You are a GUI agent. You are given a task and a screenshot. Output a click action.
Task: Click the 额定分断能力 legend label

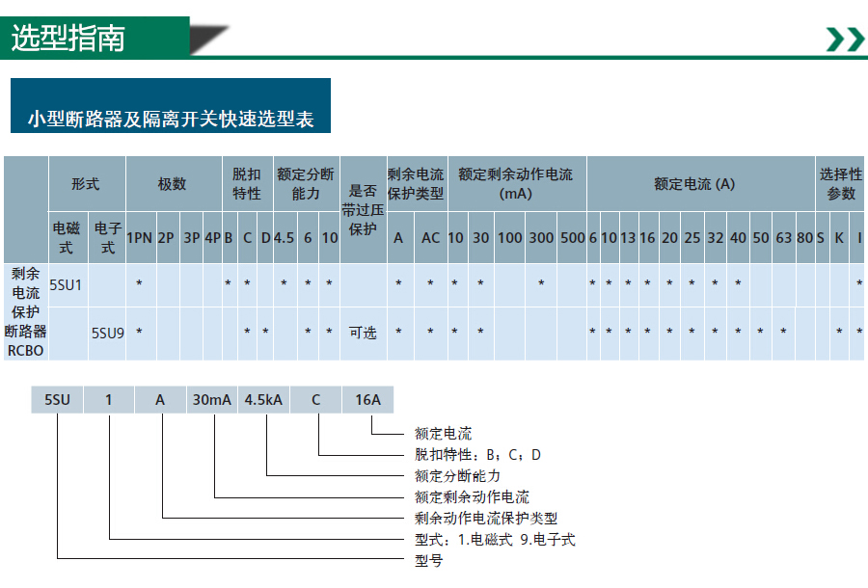[458, 476]
